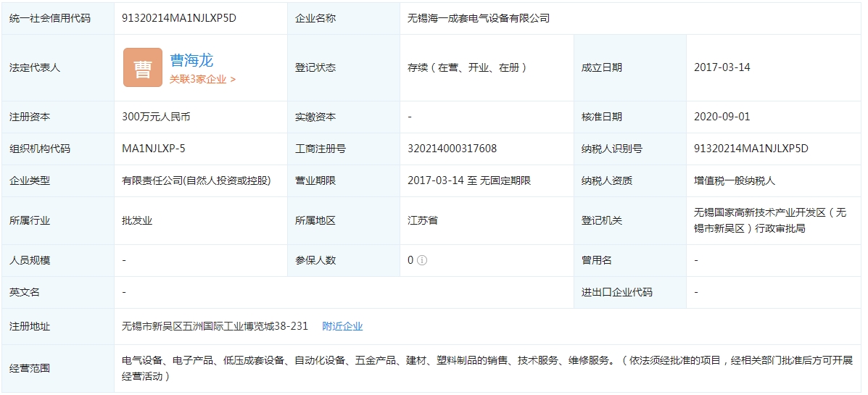Click the info icon beside 参保人数 value

pyautogui.click(x=422, y=260)
